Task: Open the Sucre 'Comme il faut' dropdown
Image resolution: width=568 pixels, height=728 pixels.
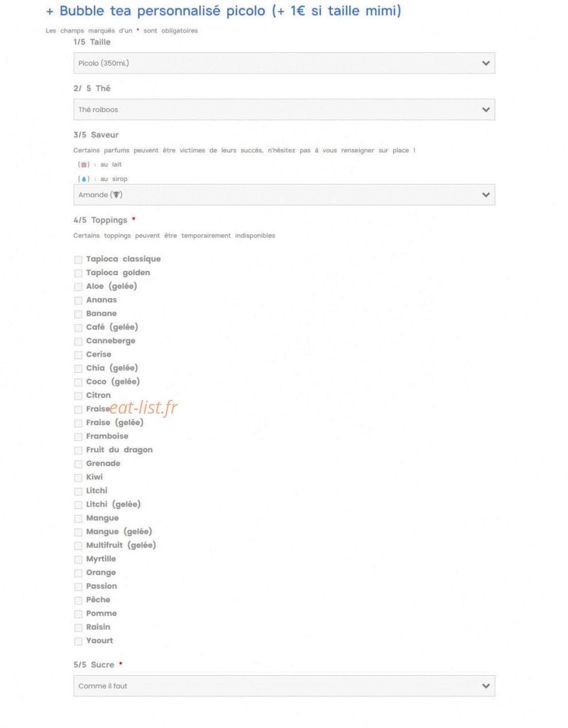Action: point(284,686)
